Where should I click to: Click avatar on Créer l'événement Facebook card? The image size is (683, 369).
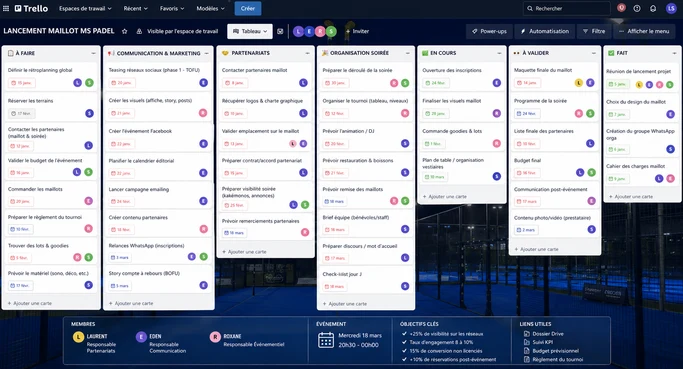pyautogui.click(x=203, y=144)
